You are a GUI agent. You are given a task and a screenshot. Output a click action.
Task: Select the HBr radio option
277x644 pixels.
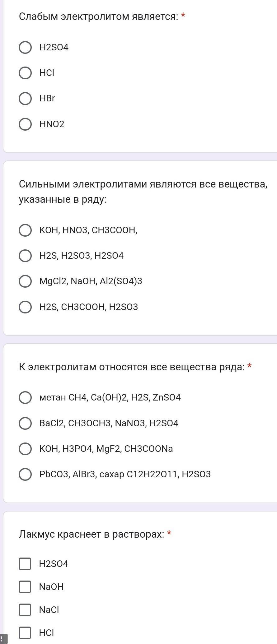click(x=25, y=98)
